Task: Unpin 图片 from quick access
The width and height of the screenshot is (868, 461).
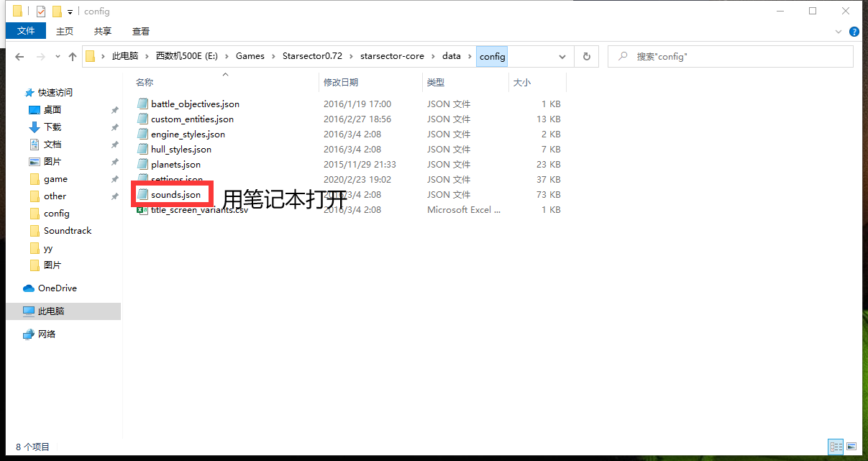Action: coord(114,161)
